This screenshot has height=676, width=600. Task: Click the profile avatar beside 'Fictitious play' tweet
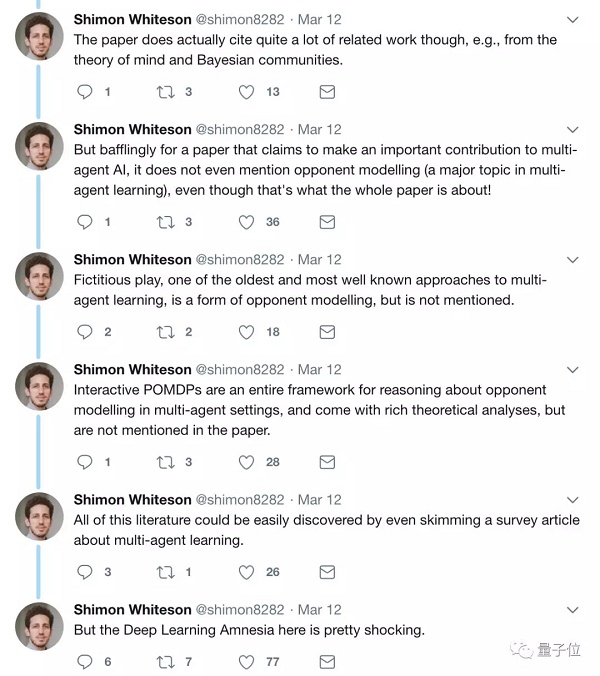[x=39, y=275]
